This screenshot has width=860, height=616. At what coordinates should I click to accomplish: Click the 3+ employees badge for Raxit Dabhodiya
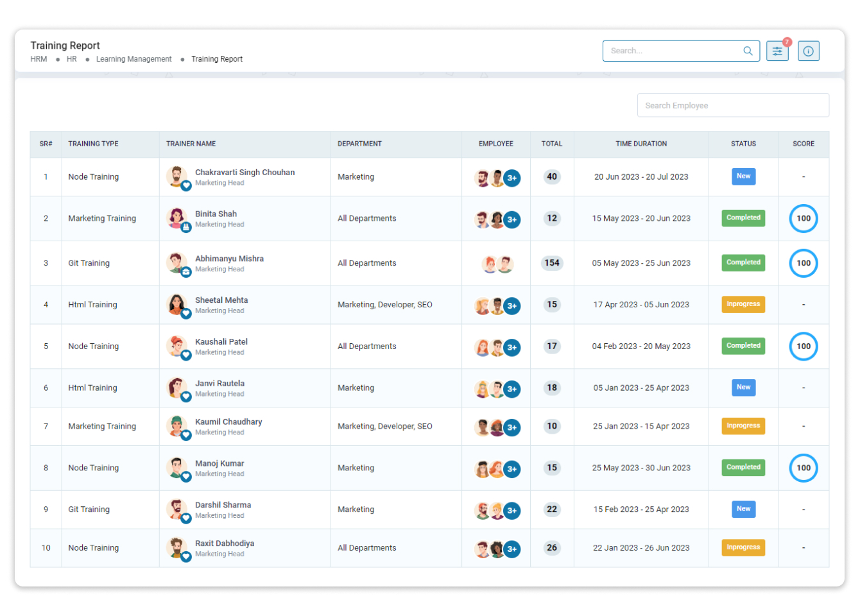point(512,549)
